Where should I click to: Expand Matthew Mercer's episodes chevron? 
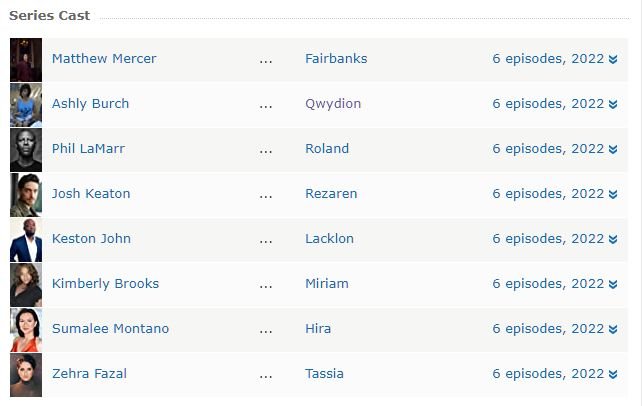pyautogui.click(x=613, y=59)
